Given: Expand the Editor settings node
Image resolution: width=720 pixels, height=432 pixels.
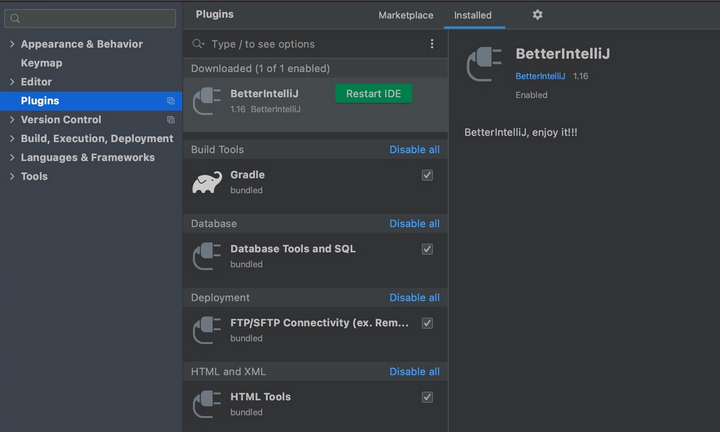Looking at the screenshot, I should 12,82.
